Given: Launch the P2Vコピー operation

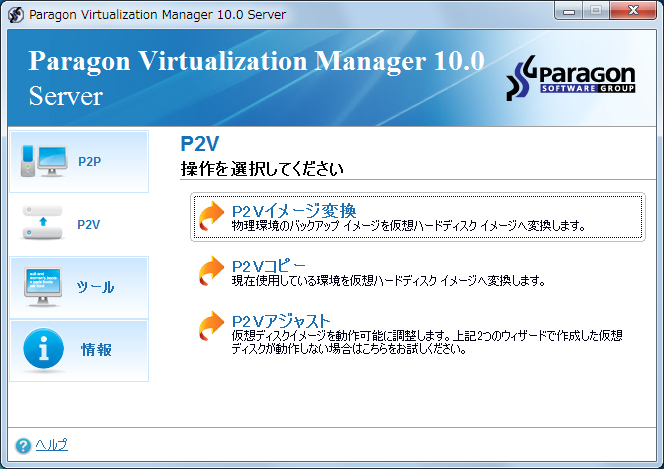Looking at the screenshot, I should pyautogui.click(x=271, y=265).
